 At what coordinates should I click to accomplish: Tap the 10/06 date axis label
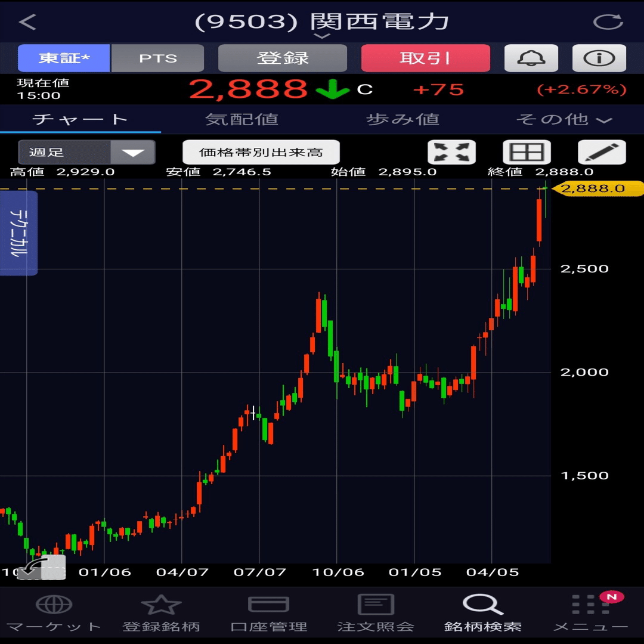[338, 572]
